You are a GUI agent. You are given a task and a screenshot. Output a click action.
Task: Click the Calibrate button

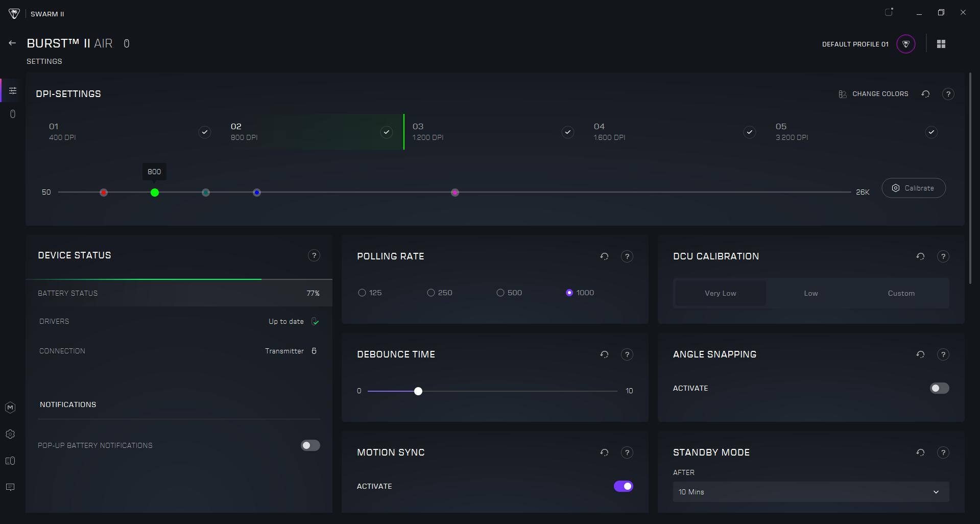point(913,188)
